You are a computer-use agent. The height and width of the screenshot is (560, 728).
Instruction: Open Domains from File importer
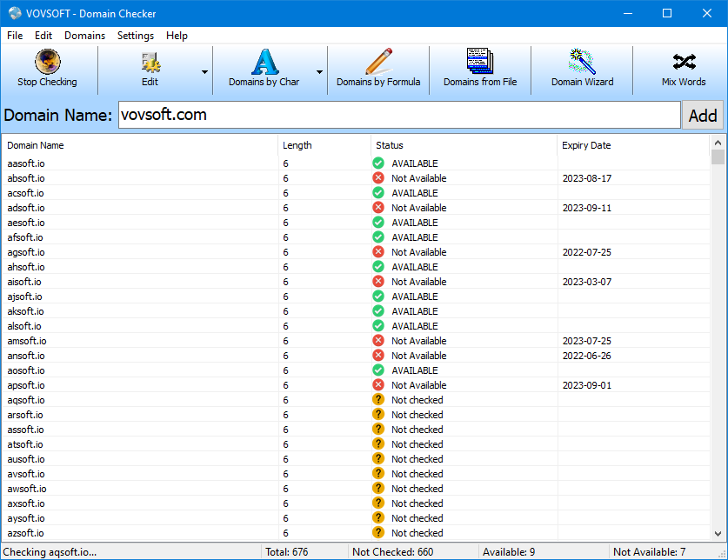pyautogui.click(x=480, y=70)
